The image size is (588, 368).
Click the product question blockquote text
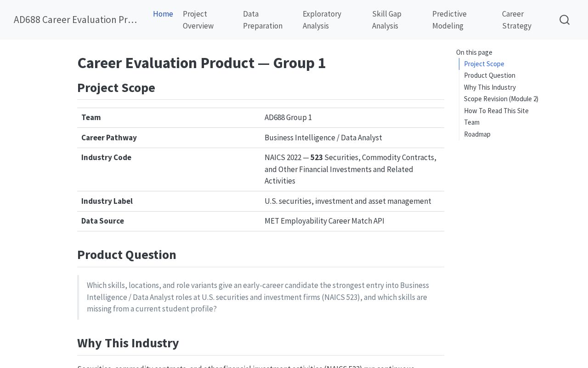258,297
